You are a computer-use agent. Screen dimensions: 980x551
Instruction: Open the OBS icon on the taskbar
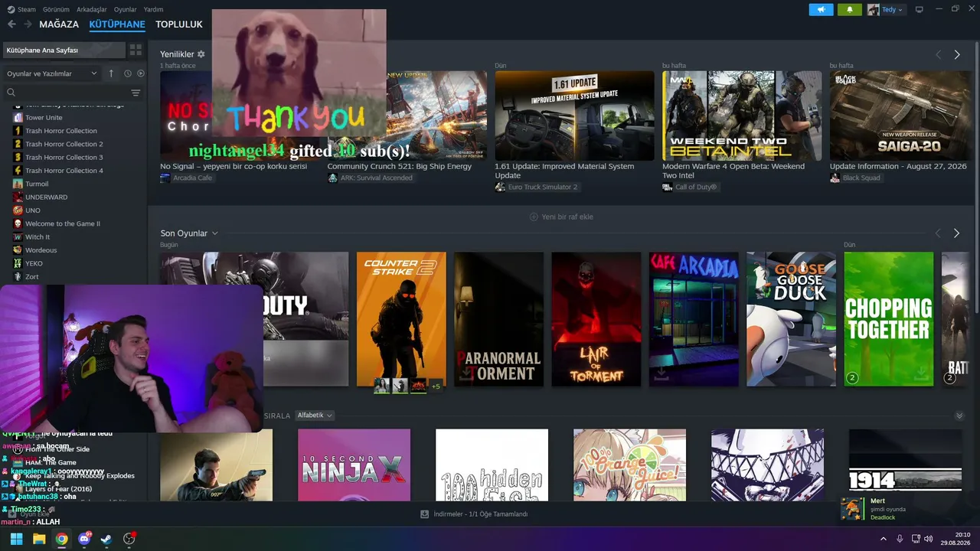[129, 539]
